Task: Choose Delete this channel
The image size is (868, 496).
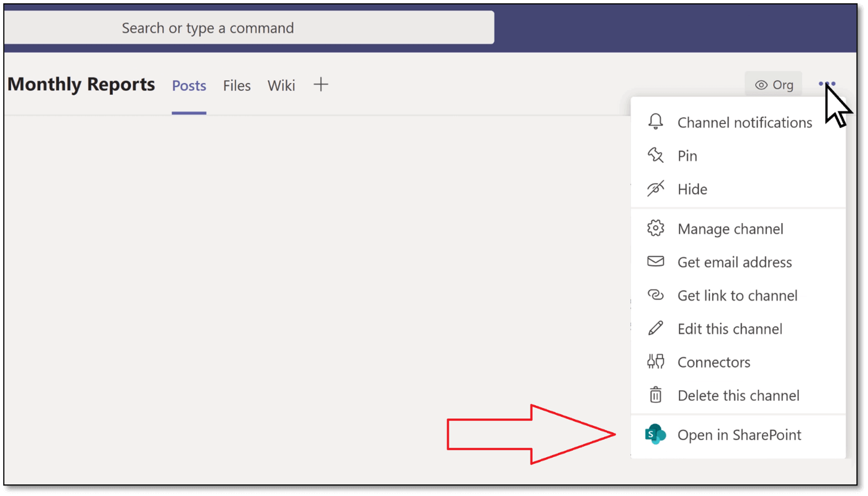Action: coord(738,395)
